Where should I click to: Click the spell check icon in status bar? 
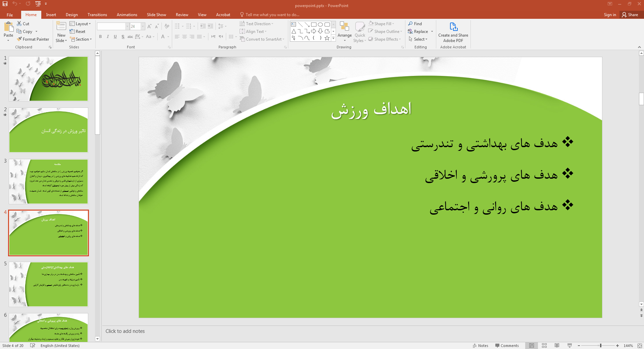pos(33,345)
